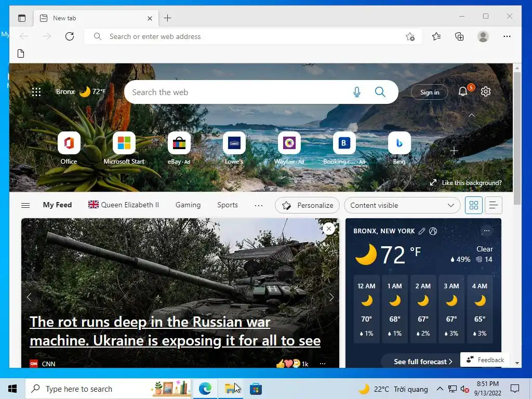Show hidden system tray icons

440,389
